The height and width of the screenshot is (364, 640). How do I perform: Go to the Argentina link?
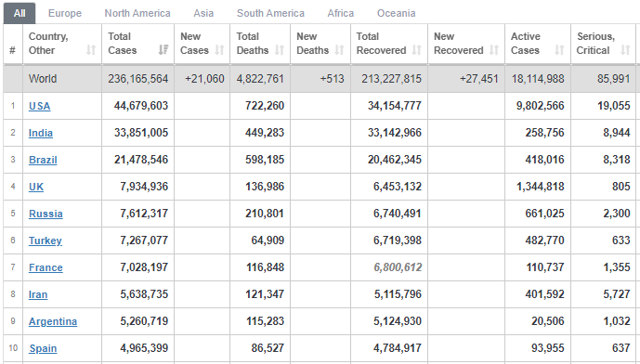tap(53, 321)
